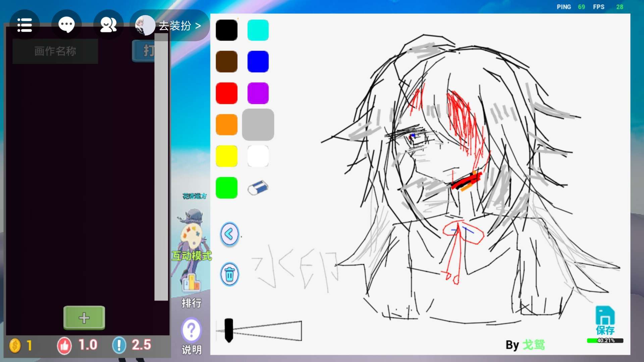Open the friends list icon
This screenshot has height=362, width=644.
[x=108, y=25]
